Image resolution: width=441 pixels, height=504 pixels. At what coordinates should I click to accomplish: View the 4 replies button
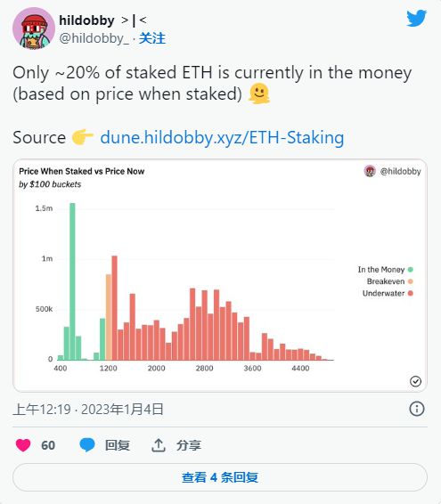[220, 477]
